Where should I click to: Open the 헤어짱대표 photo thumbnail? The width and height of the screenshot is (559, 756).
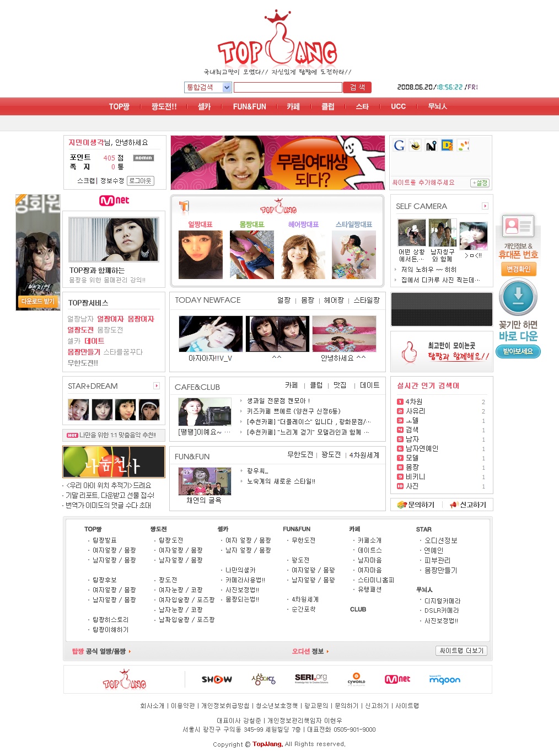pyautogui.click(x=303, y=254)
